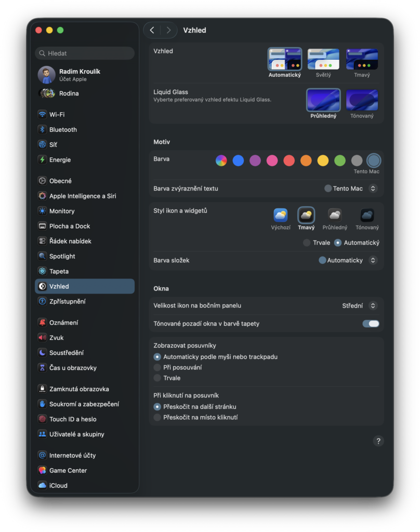Open help with the question mark button
Screen dimensions: 420x532
pyautogui.click(x=378, y=441)
